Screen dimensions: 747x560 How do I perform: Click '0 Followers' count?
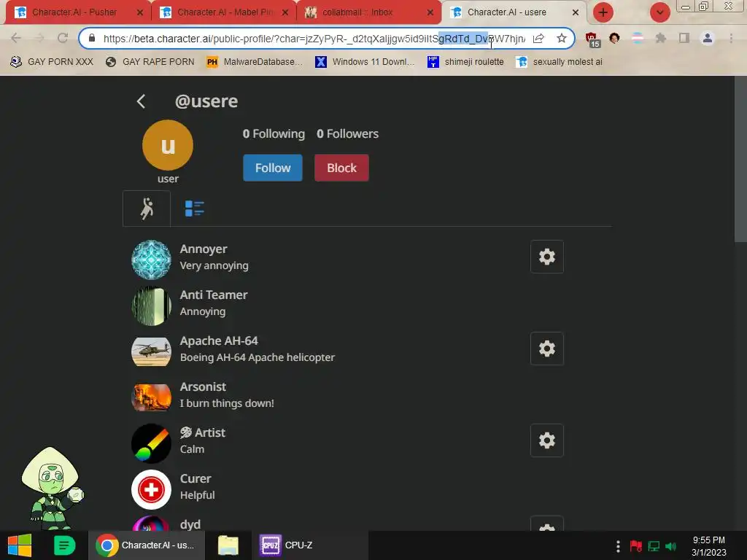coord(347,134)
